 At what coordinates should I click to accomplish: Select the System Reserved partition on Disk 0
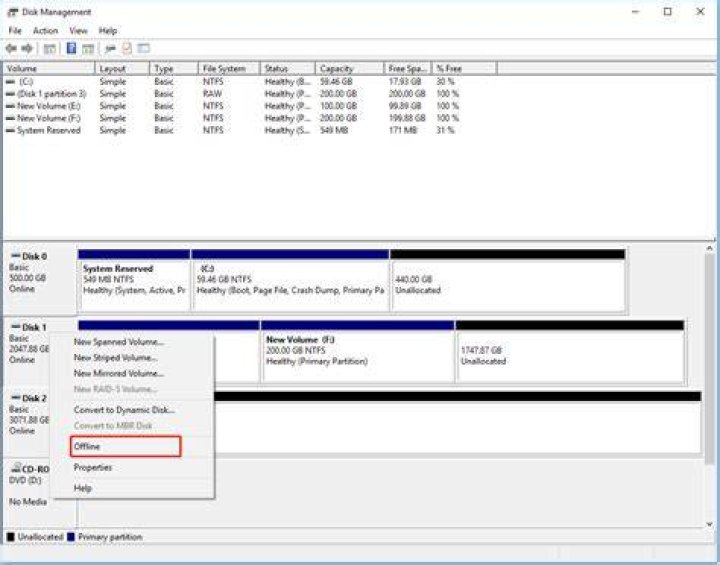click(x=134, y=280)
